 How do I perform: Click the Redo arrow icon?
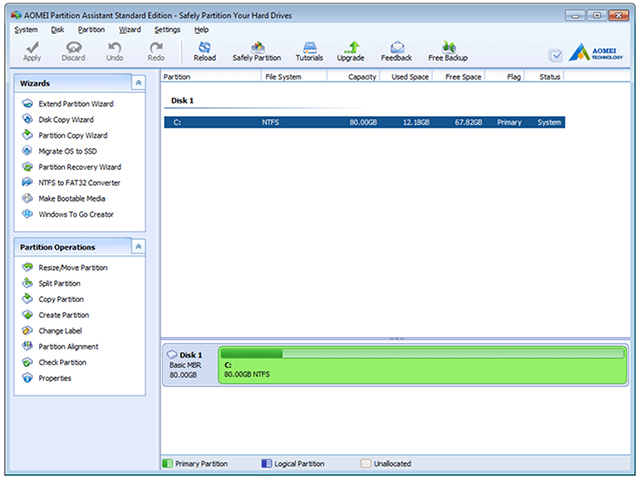[x=156, y=47]
